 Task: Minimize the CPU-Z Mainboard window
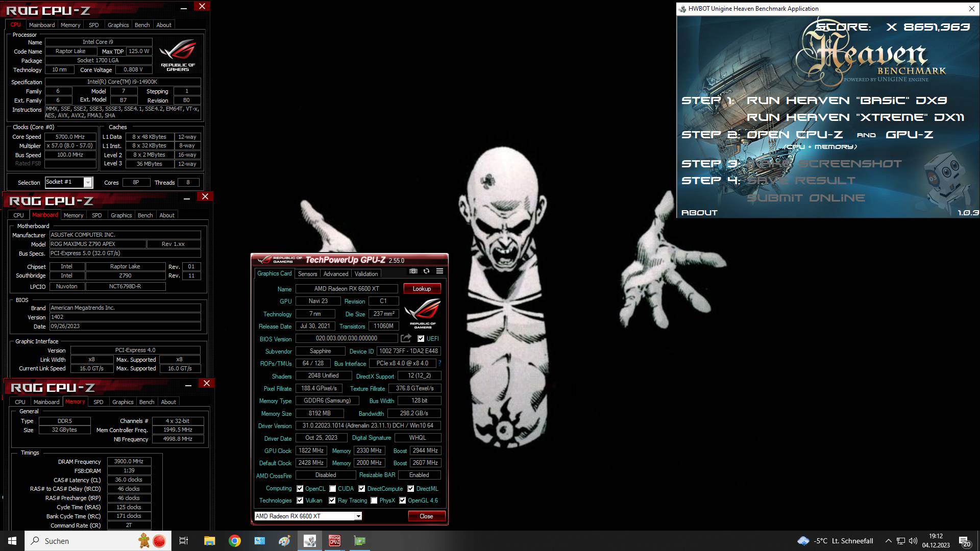pyautogui.click(x=187, y=198)
